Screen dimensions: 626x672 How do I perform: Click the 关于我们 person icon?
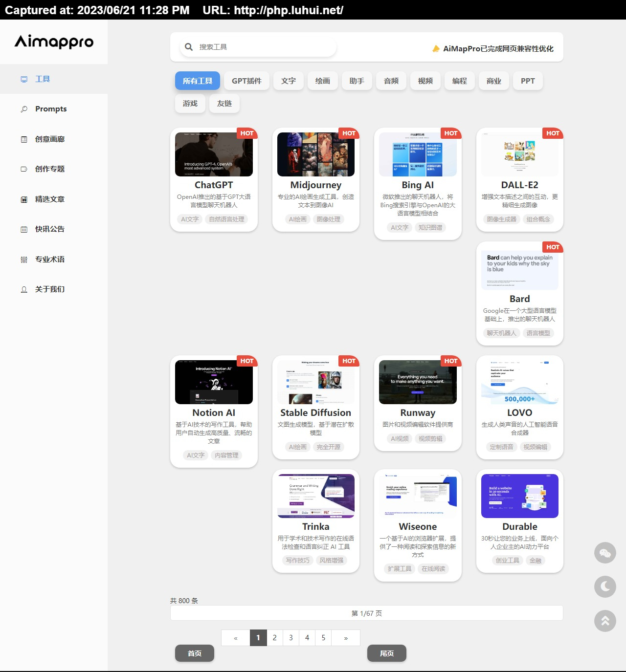(24, 289)
